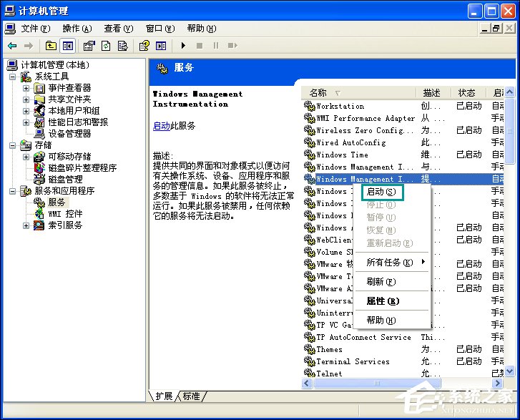This screenshot has height=420, width=520.
Task: Select 共享文件夹 tree node
Action: tap(69, 99)
